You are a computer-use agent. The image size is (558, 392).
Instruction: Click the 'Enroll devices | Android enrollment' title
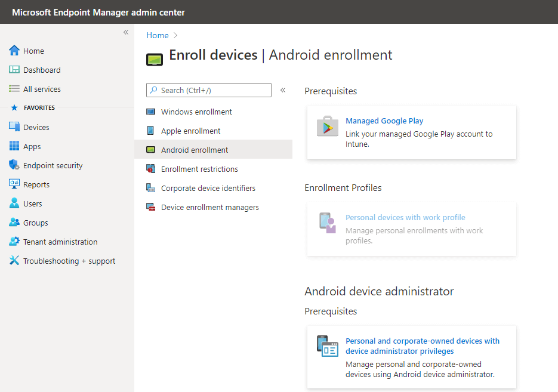pyautogui.click(x=280, y=55)
